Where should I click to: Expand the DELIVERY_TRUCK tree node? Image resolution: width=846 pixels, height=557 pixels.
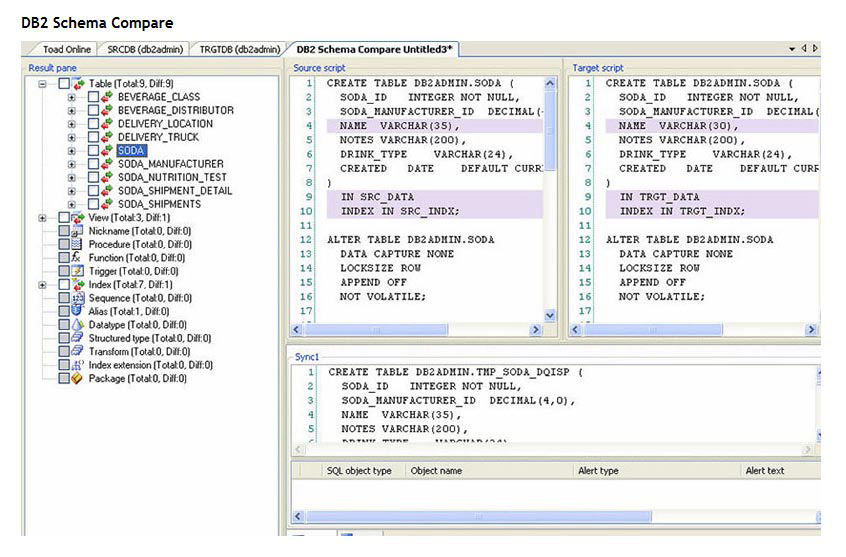pyautogui.click(x=71, y=138)
